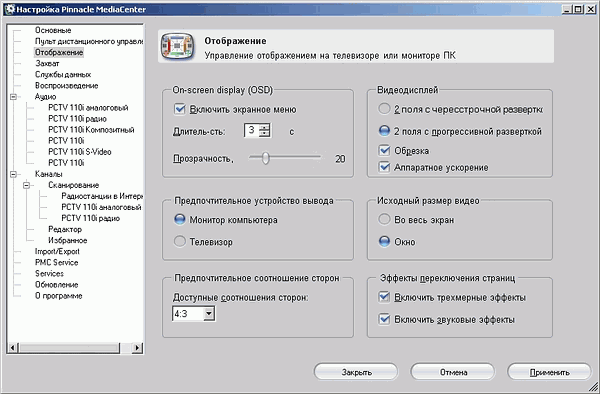Image resolution: width=600 pixels, height=394 pixels.
Task: Disable Аппаратное ускорение checkbox
Action: tap(384, 167)
